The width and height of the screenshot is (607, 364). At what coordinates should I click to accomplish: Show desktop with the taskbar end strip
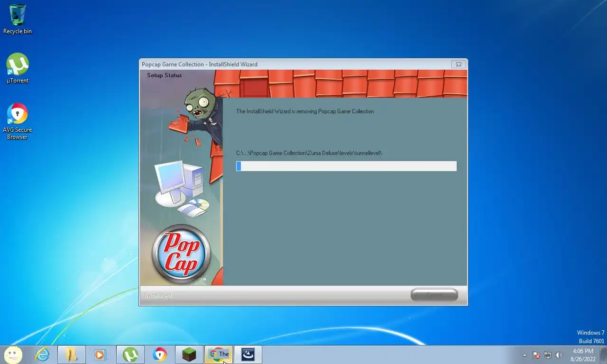(x=604, y=355)
